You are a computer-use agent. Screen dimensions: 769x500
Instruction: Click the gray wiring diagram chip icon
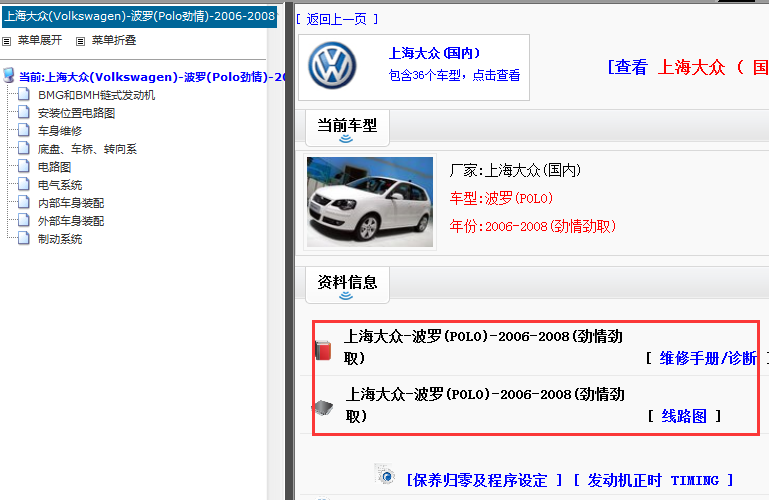(x=322, y=407)
